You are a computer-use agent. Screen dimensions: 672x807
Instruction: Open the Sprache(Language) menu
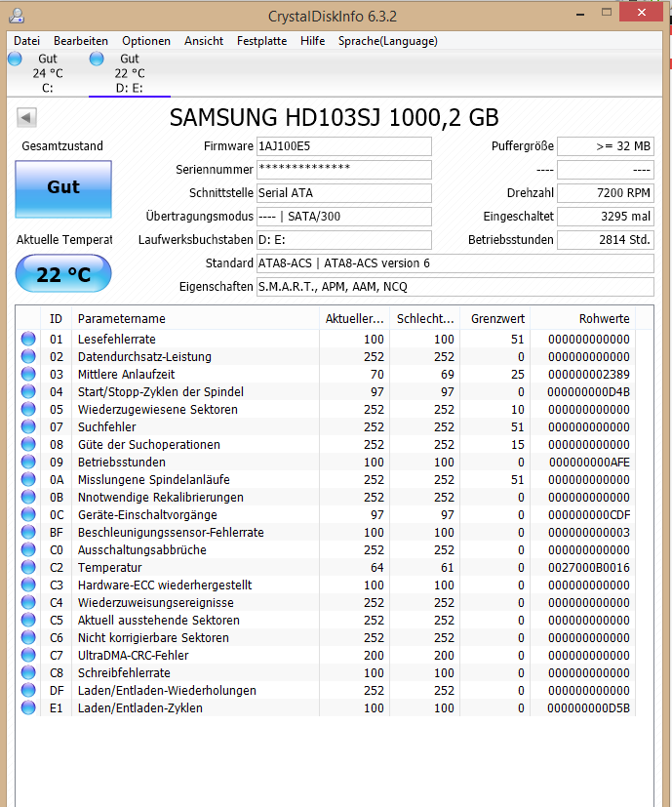pos(388,41)
